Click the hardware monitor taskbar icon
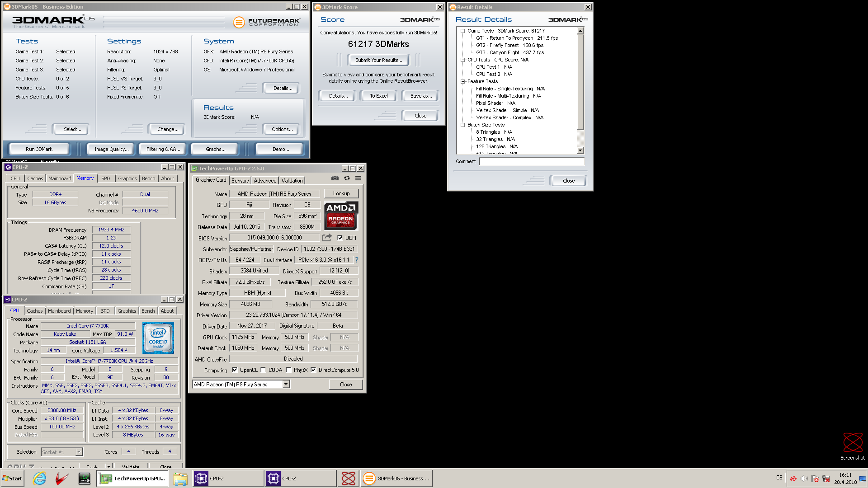Viewport: 868px width, 488px height. (85, 479)
